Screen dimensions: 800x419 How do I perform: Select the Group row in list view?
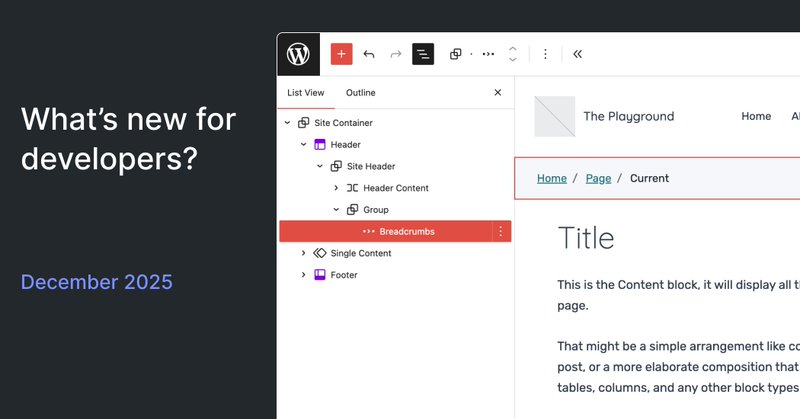point(395,209)
